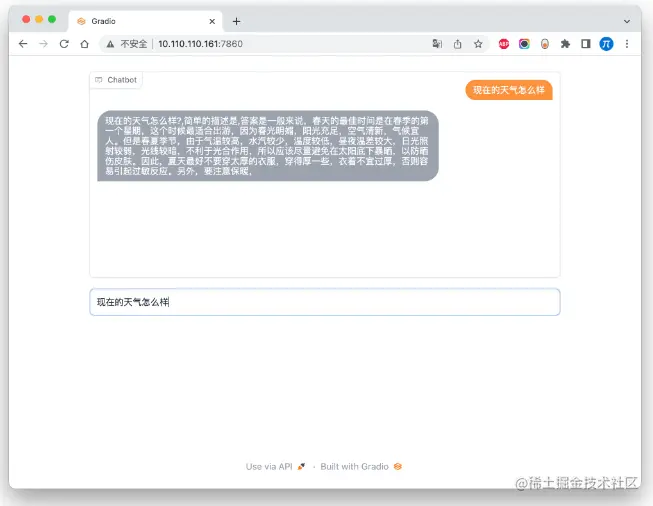Click the address bar URL 10.110.110.161:7860
Image resolution: width=653 pixels, height=506 pixels.
click(x=200, y=44)
